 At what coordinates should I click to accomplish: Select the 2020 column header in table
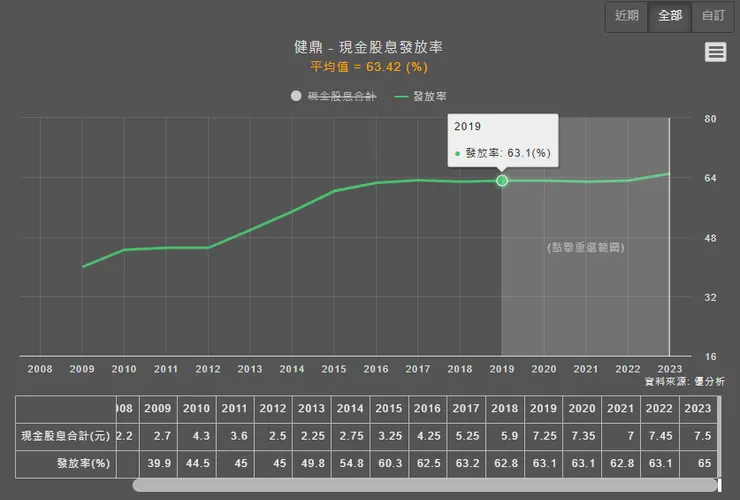point(583,409)
